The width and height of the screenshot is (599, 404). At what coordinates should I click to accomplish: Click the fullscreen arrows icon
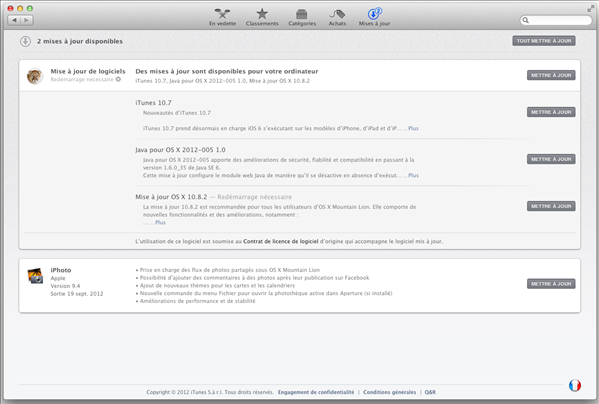tap(591, 8)
